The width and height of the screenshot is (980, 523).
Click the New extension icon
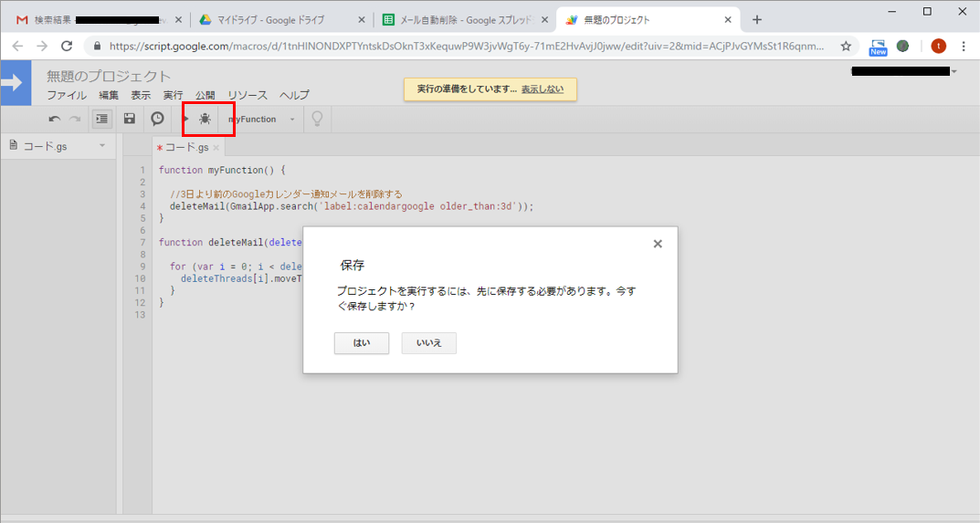click(x=878, y=47)
